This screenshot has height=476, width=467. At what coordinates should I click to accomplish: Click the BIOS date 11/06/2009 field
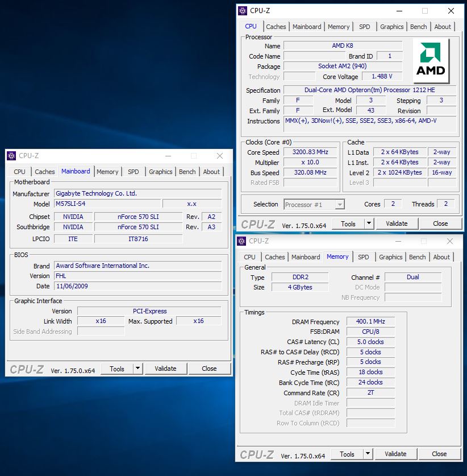point(138,286)
